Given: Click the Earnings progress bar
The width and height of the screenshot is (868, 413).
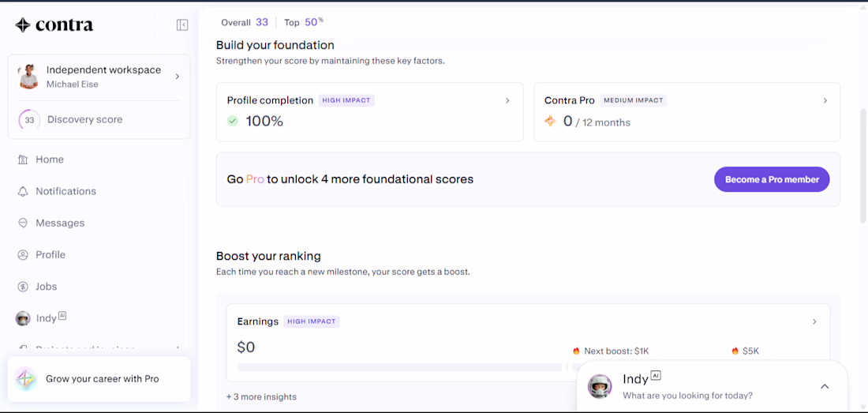Looking at the screenshot, I should [399, 367].
